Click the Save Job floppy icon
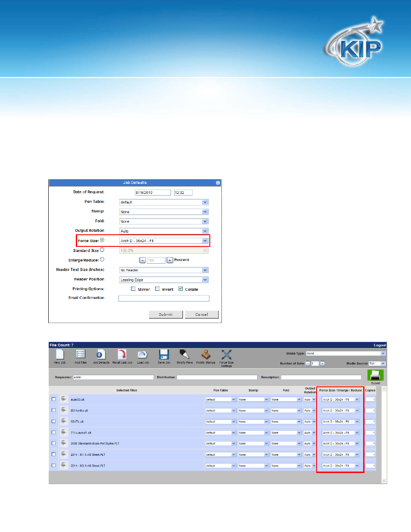Image resolution: width=411 pixels, height=532 pixels. tap(164, 354)
